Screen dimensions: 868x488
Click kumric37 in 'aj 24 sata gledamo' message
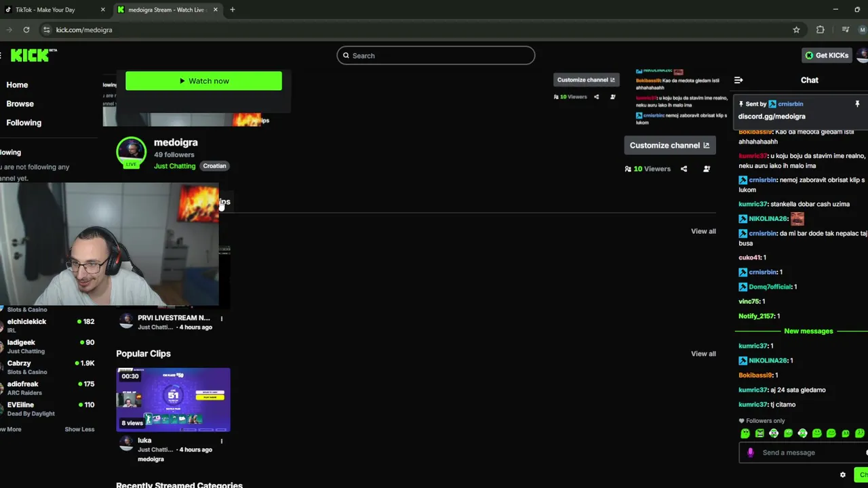[x=753, y=390]
